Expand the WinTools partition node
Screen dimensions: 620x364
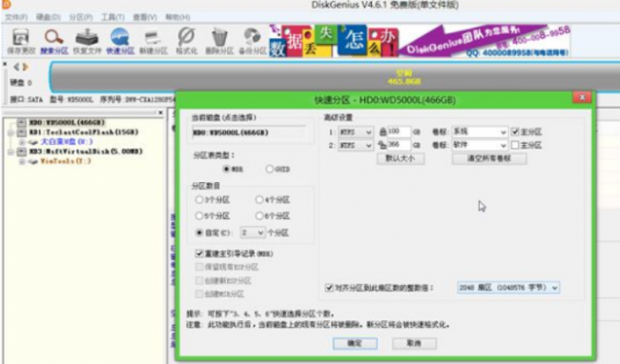(22, 161)
